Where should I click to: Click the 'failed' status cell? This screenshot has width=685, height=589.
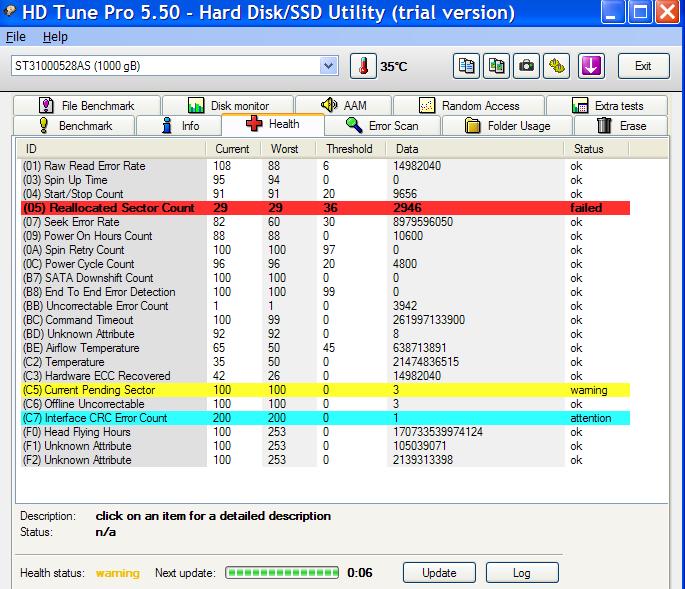coord(586,208)
